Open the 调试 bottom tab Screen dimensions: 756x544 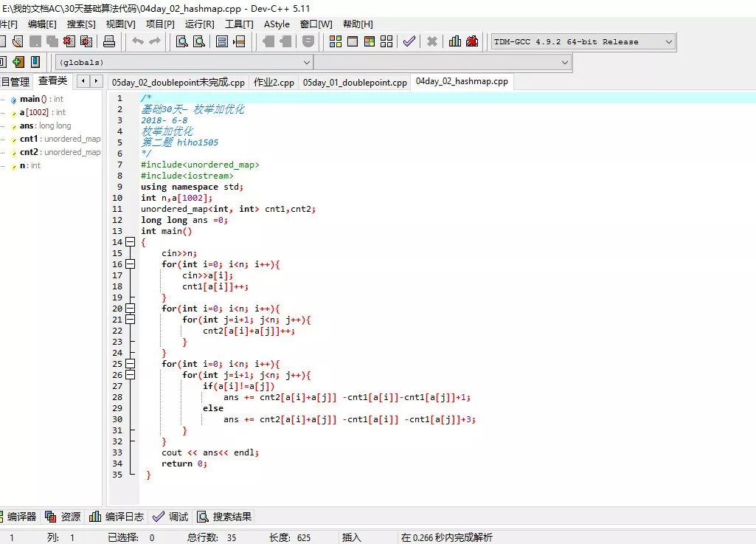coord(170,517)
